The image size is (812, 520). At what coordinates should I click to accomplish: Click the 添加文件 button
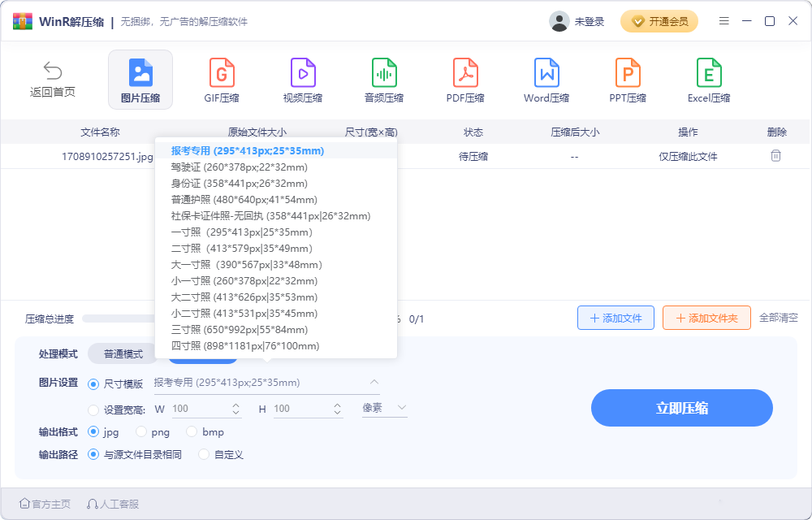coord(615,318)
